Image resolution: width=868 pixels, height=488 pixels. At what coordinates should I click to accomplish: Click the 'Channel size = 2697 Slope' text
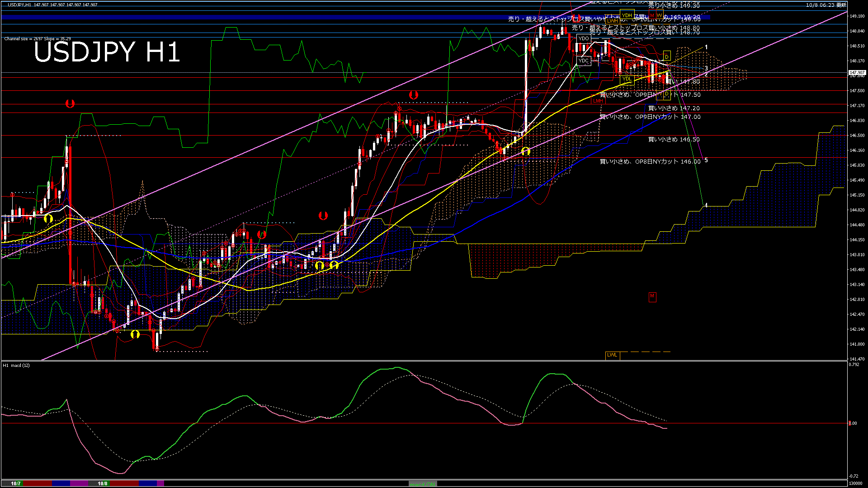point(38,39)
